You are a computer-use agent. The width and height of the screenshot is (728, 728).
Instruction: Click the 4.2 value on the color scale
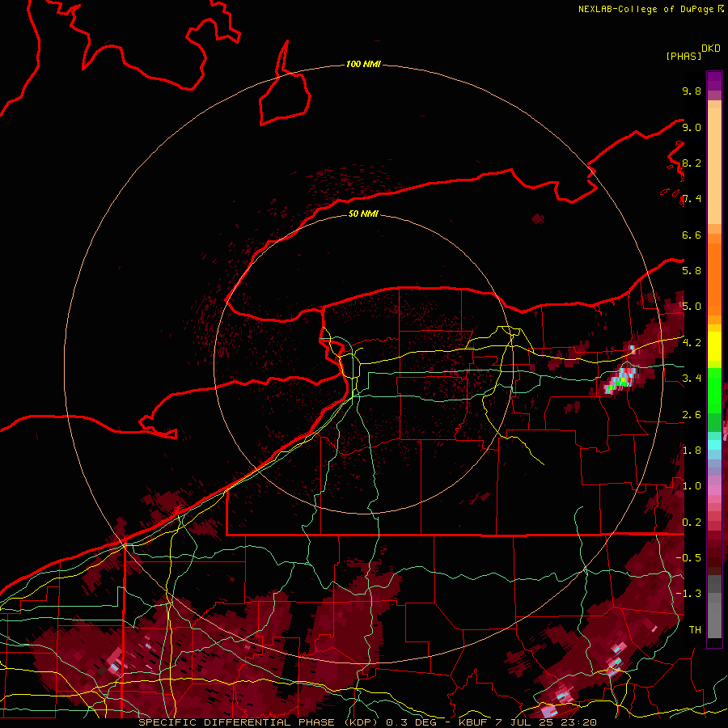pos(692,343)
